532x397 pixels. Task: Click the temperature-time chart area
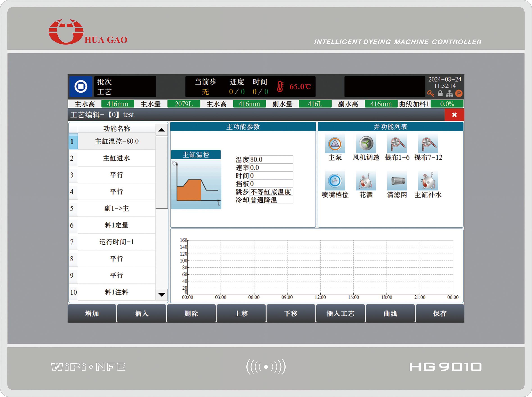tap(320, 267)
